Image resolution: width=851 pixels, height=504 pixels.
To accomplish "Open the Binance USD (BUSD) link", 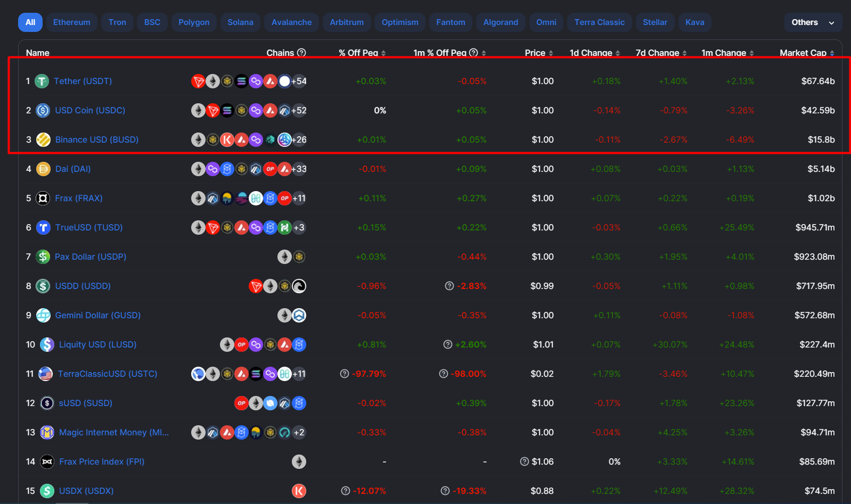I will 97,140.
